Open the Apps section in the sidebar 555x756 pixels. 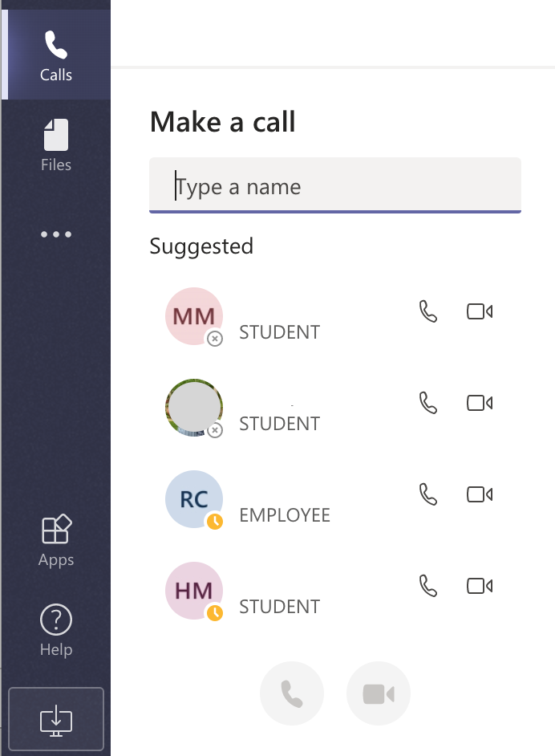click(55, 538)
